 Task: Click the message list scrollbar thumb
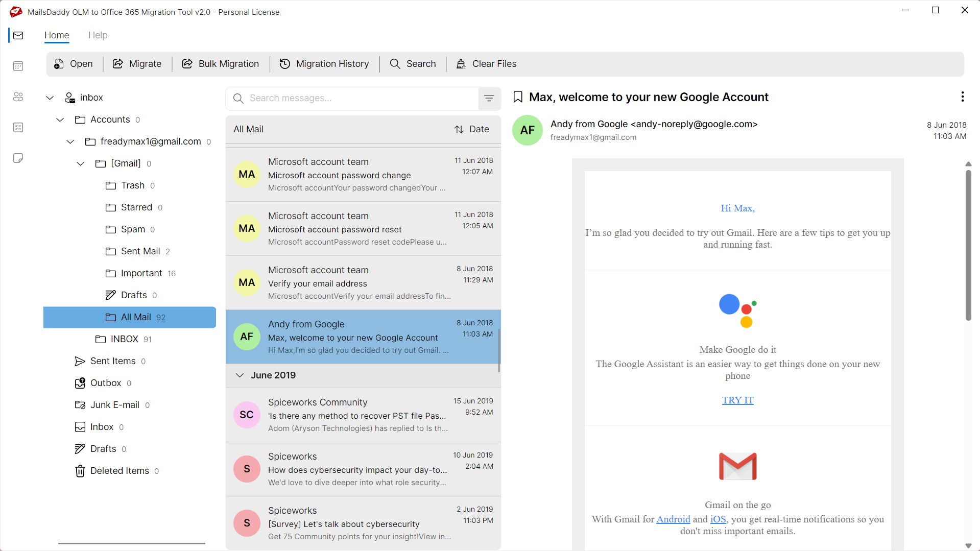click(x=499, y=350)
